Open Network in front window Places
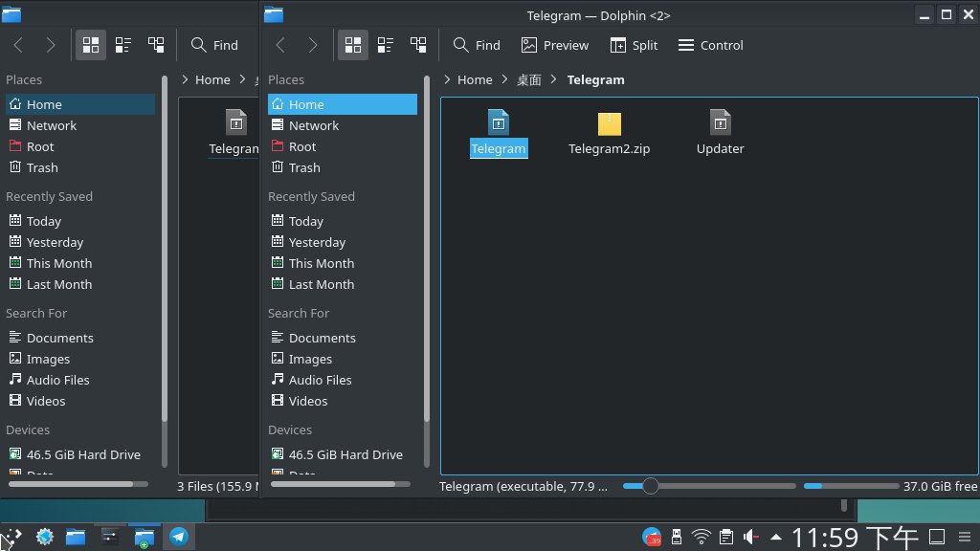This screenshot has height=551, width=980. click(x=343, y=125)
